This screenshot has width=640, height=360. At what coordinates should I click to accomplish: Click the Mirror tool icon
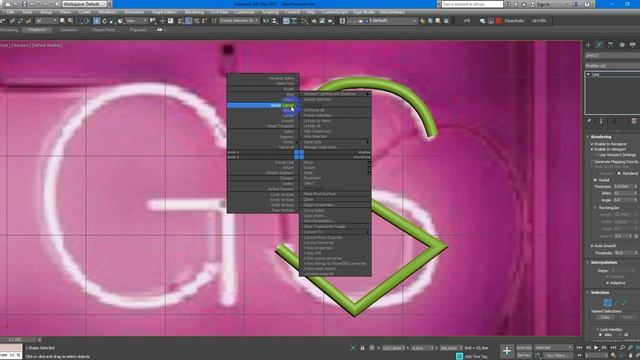click(267, 21)
